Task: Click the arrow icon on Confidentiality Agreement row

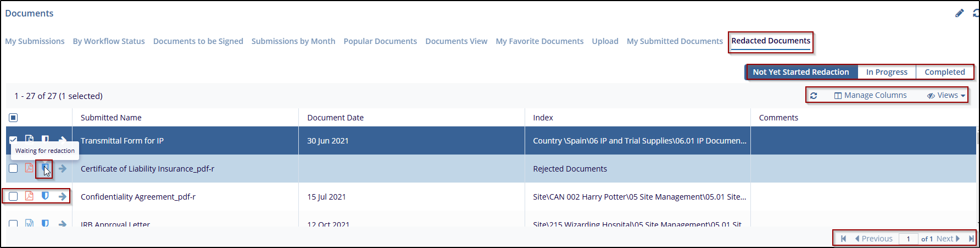Action: coord(63,196)
